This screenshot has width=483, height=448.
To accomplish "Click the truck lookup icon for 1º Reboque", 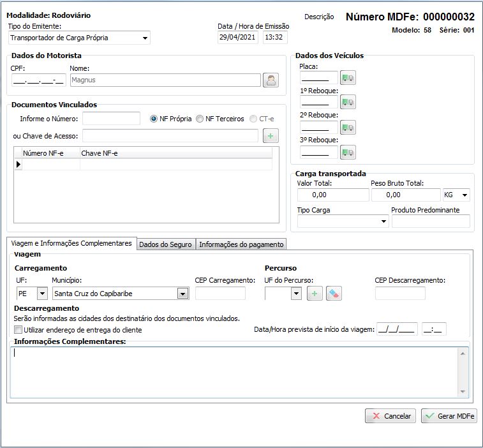I will coord(348,102).
